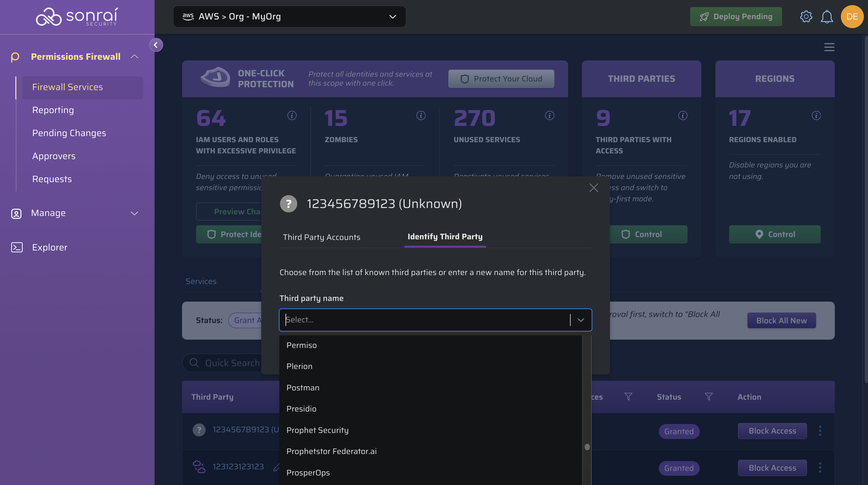Click Protect Your Cloud button

(x=501, y=79)
